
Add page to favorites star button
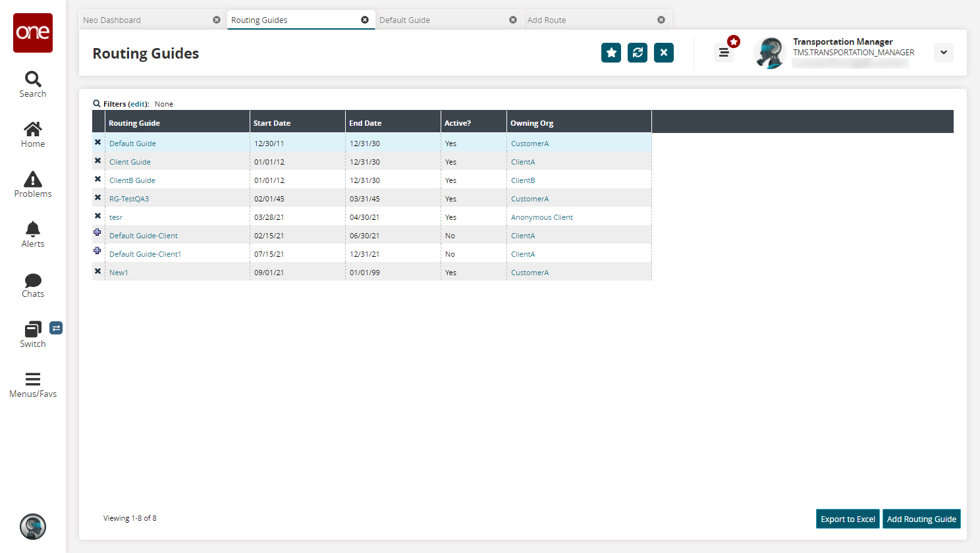click(x=611, y=53)
